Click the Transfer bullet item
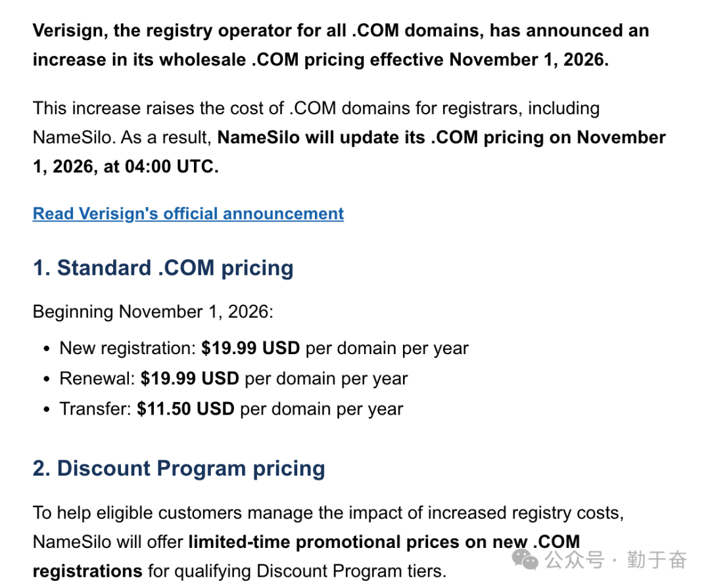Image resolution: width=710 pixels, height=588 pixels. (231, 409)
